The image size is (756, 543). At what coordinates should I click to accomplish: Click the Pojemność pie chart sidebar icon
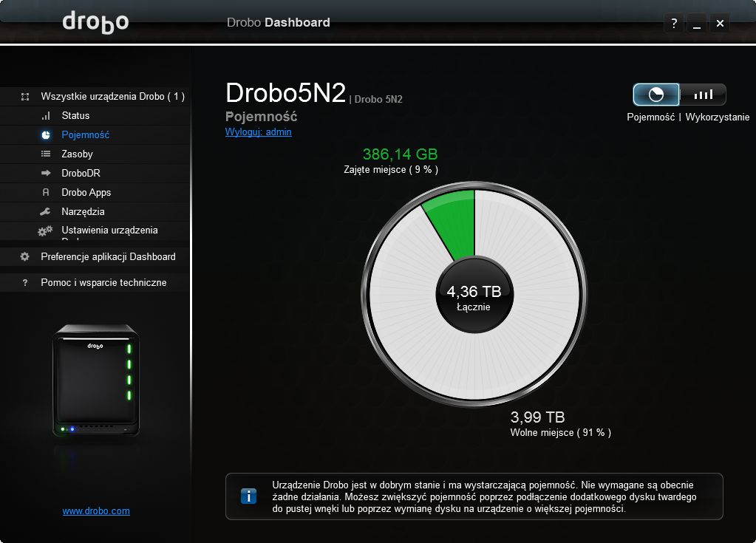click(x=46, y=135)
